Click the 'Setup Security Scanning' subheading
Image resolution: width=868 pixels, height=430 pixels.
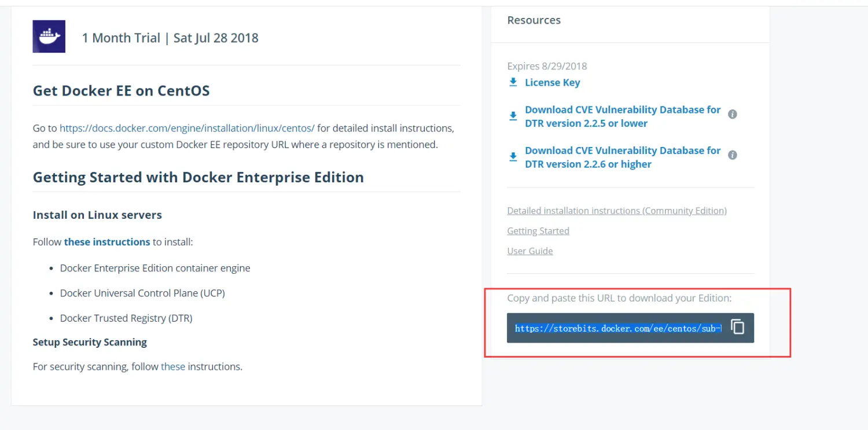coord(90,342)
